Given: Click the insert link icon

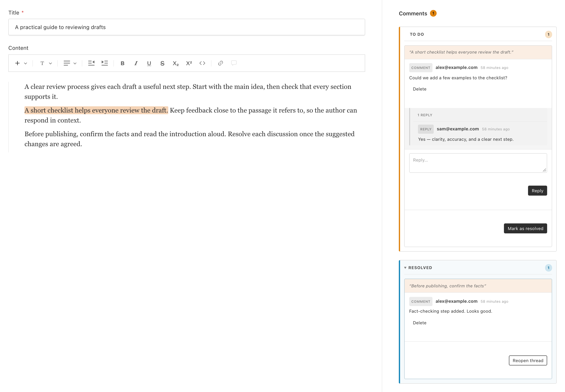Looking at the screenshot, I should (220, 63).
